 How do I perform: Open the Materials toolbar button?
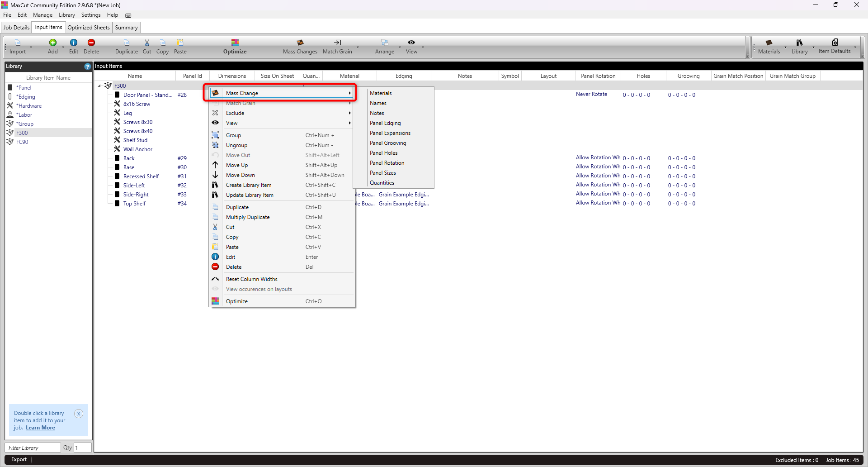pyautogui.click(x=769, y=47)
